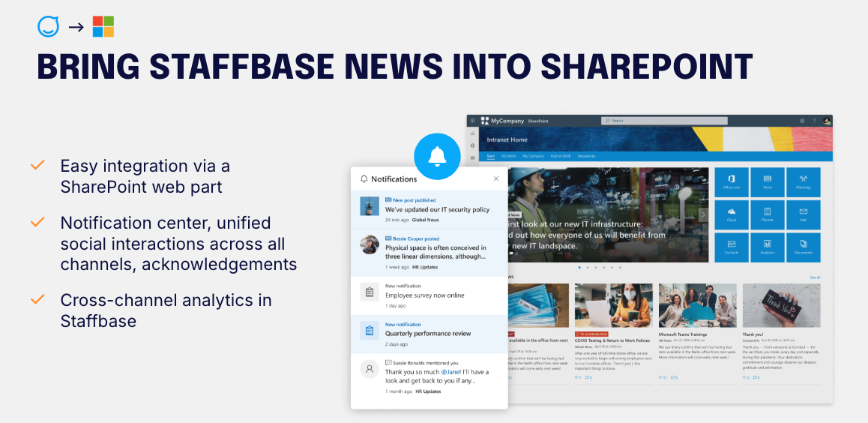Click the help question mark icon

814,121
